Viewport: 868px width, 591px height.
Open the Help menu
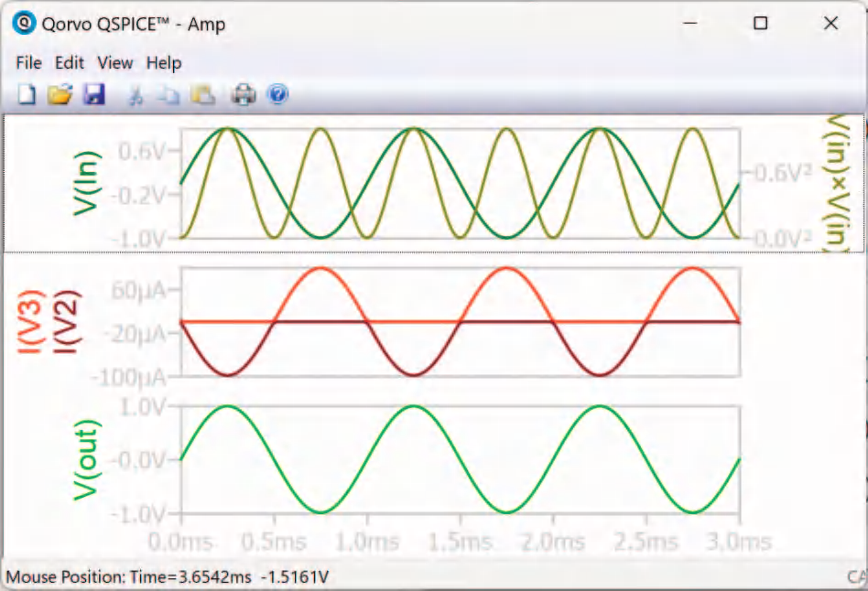[x=164, y=63]
